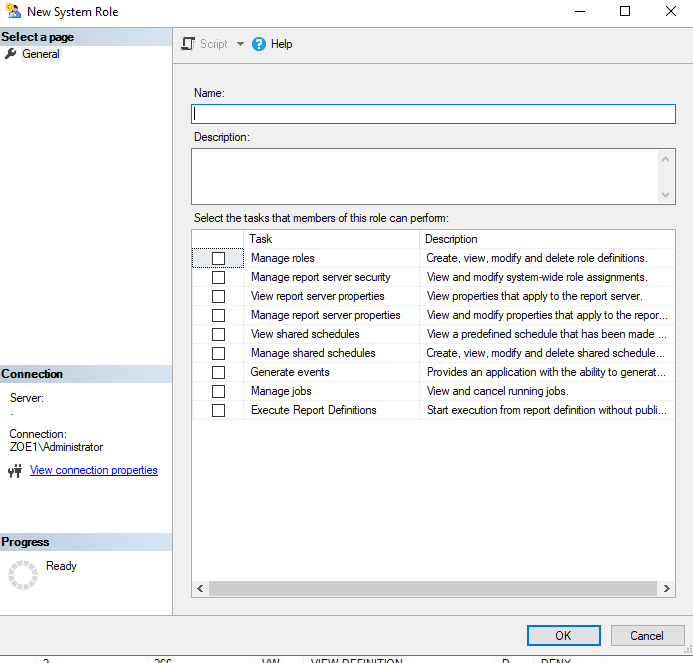This screenshot has width=693, height=663.
Task: Click the Ready status text
Action: [61, 566]
